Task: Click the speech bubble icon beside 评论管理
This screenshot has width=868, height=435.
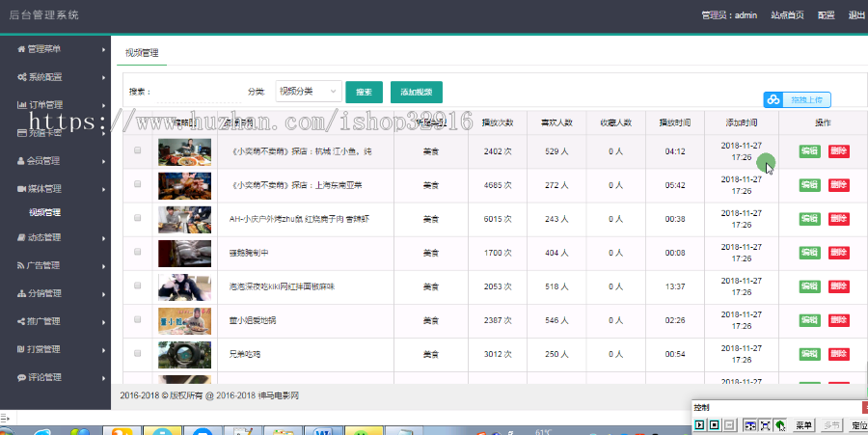Action: tap(21, 377)
